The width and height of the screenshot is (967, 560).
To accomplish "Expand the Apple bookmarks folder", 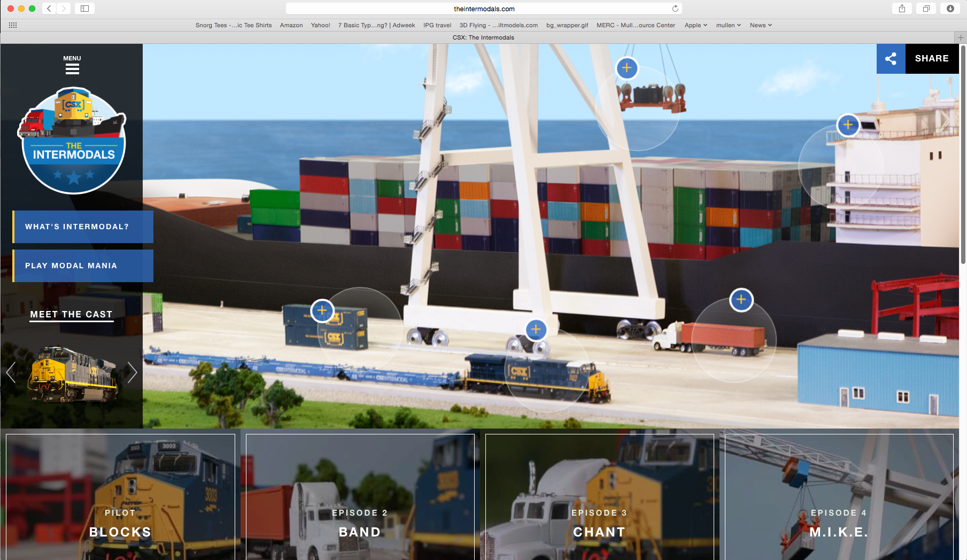I will pos(696,25).
